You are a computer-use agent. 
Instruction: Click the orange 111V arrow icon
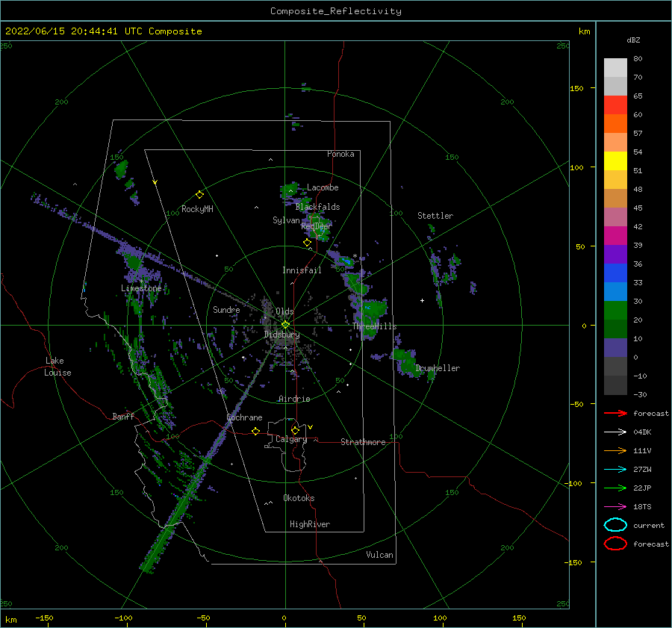pos(615,450)
